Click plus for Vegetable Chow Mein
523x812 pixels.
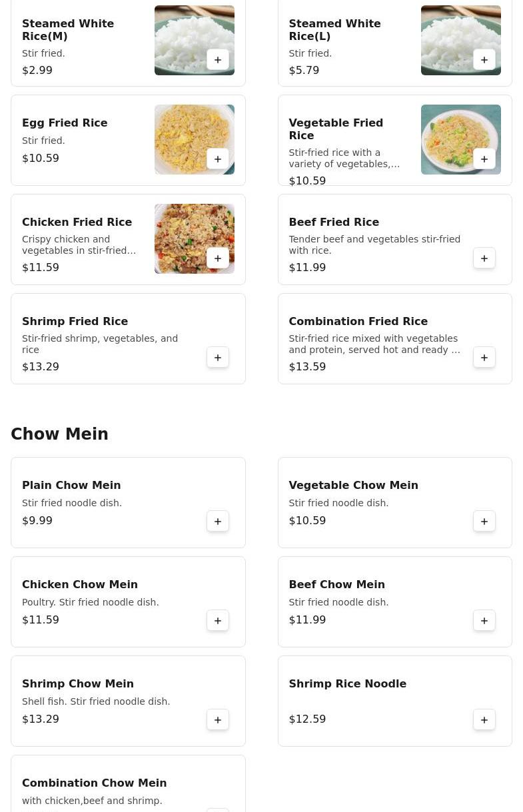pos(484,522)
